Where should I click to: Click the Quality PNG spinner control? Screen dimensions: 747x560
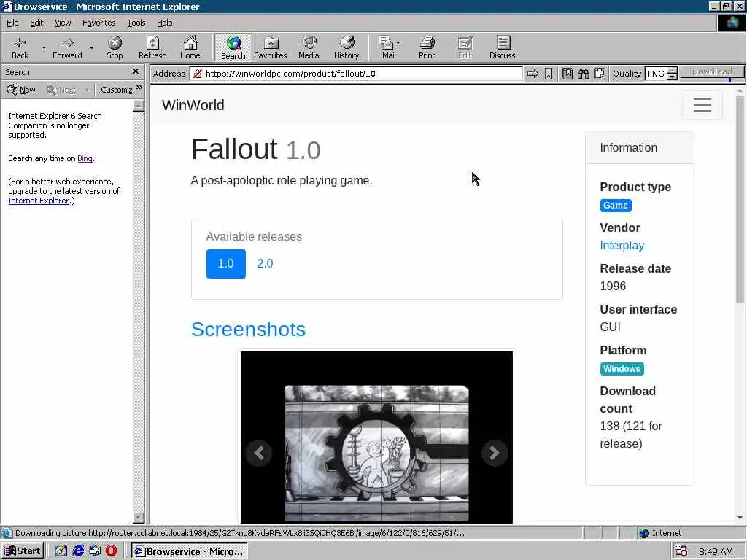coord(672,74)
